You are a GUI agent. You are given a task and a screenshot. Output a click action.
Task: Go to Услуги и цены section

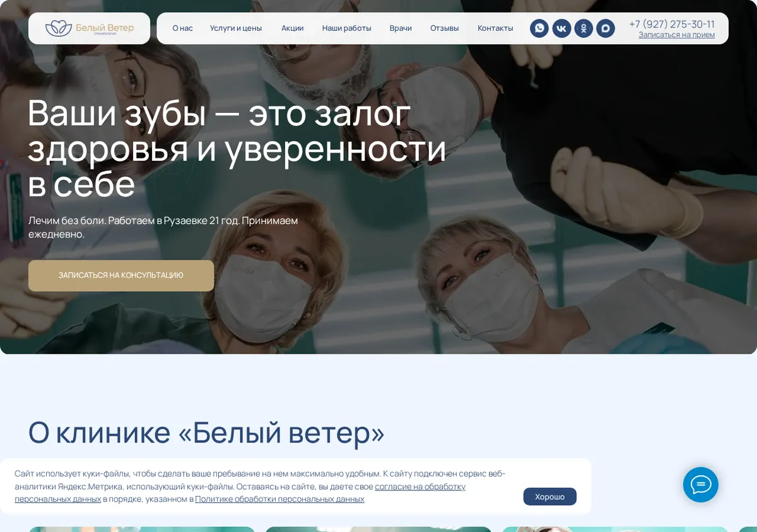coord(236,28)
